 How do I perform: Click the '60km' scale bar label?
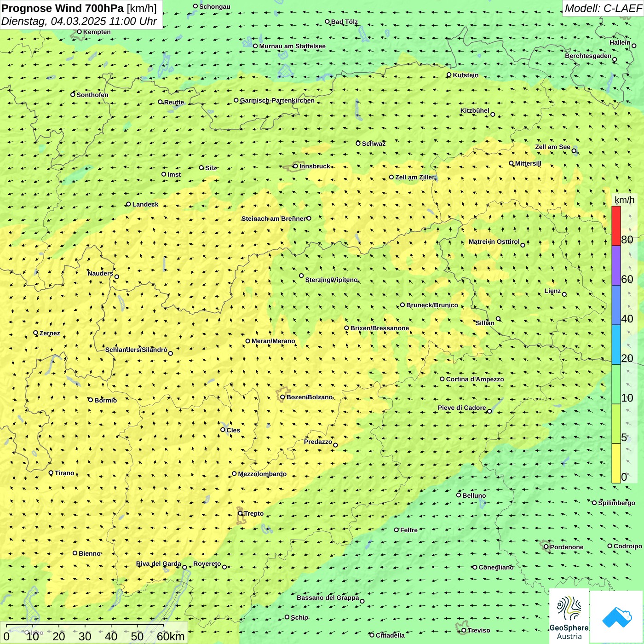pyautogui.click(x=171, y=636)
